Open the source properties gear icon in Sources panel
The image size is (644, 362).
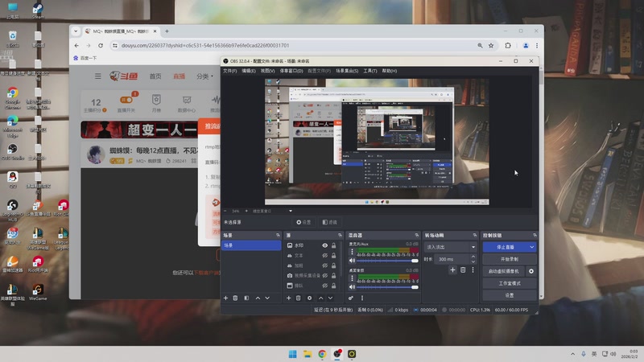pos(310,298)
